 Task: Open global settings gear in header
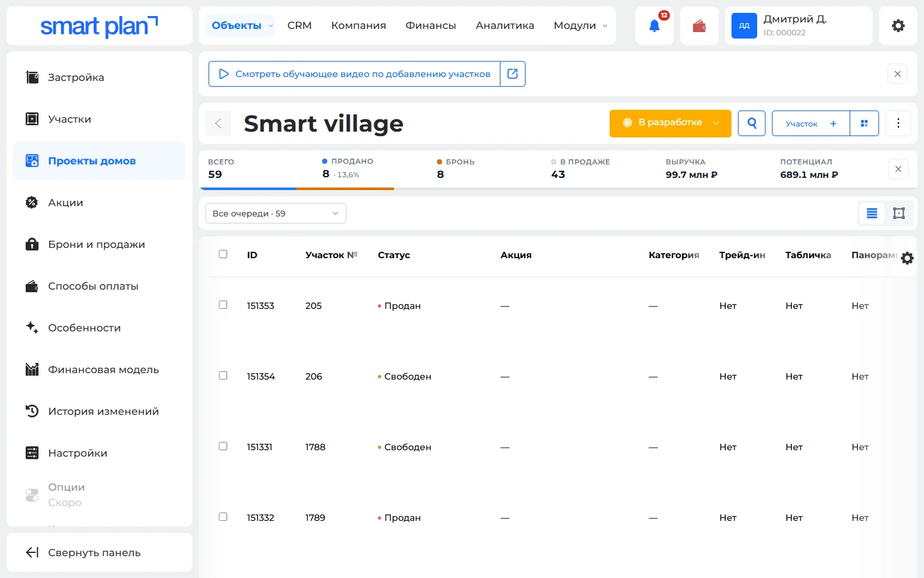point(898,26)
